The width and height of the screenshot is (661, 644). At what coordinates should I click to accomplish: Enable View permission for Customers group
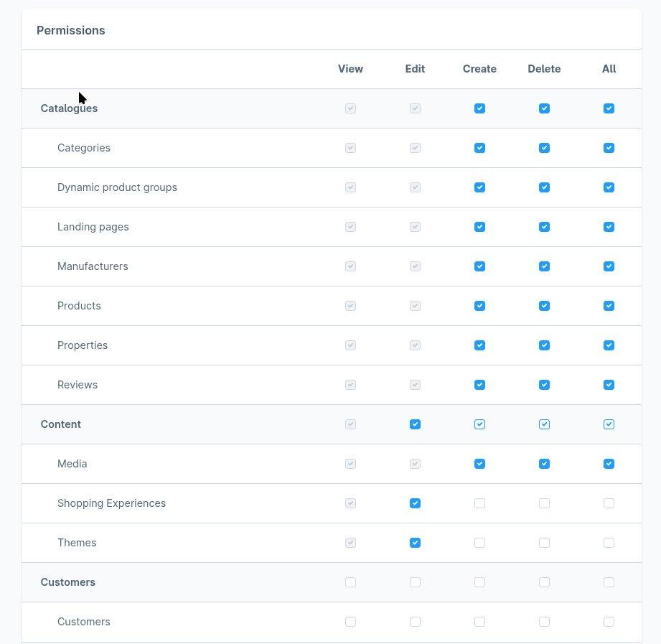point(350,582)
